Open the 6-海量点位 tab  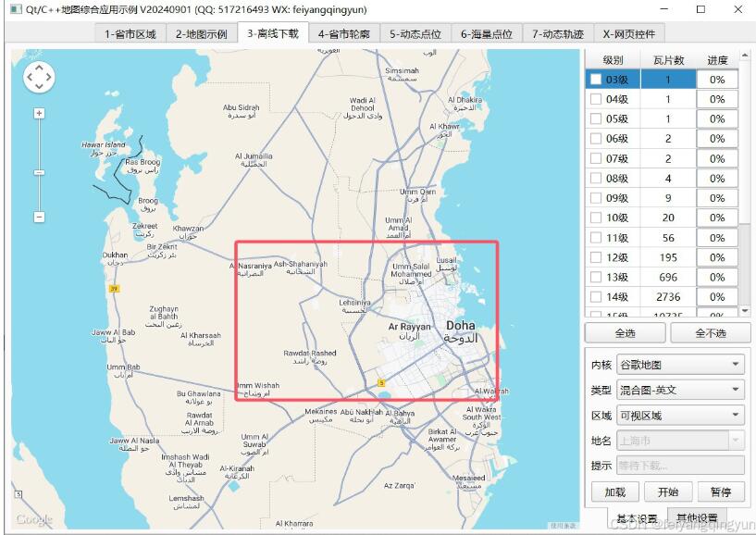487,33
